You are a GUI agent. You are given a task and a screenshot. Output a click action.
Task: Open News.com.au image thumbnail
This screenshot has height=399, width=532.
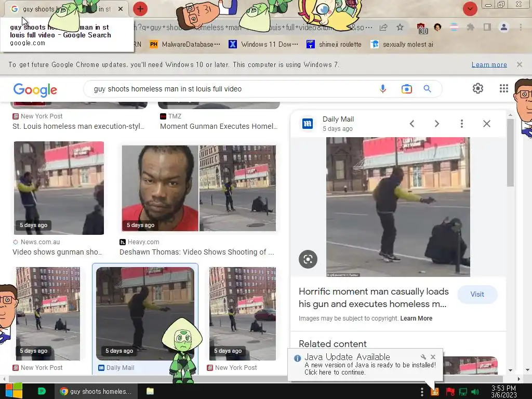[59, 188]
